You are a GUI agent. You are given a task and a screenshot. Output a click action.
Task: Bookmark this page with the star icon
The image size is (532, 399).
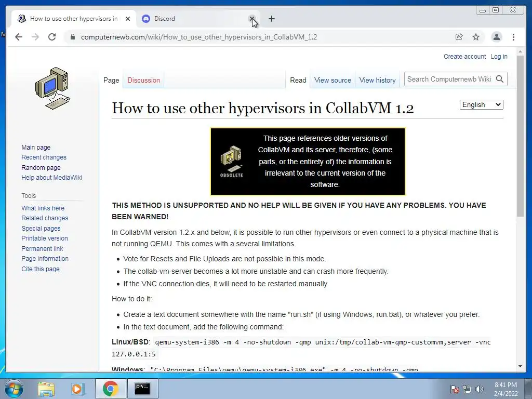(x=476, y=37)
